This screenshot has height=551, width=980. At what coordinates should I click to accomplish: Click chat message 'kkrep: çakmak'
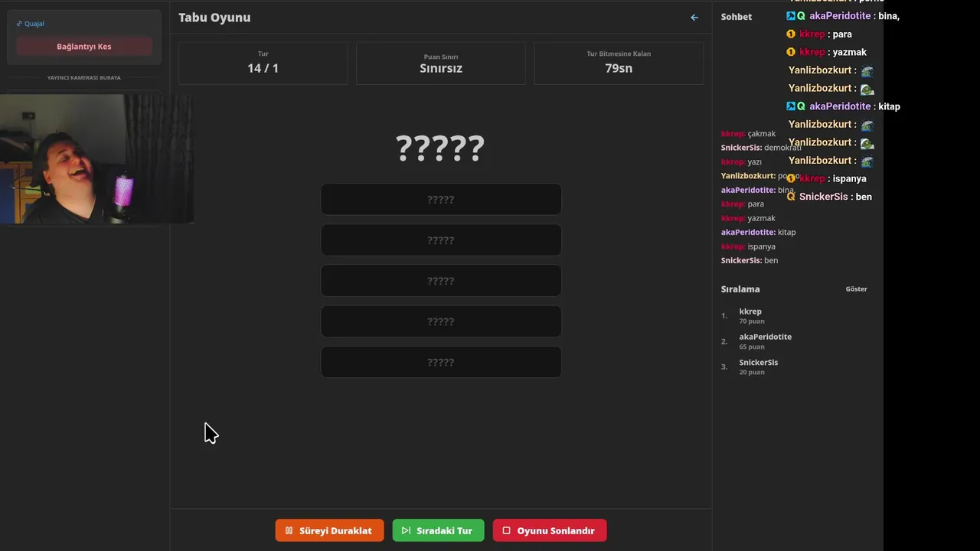pos(748,134)
